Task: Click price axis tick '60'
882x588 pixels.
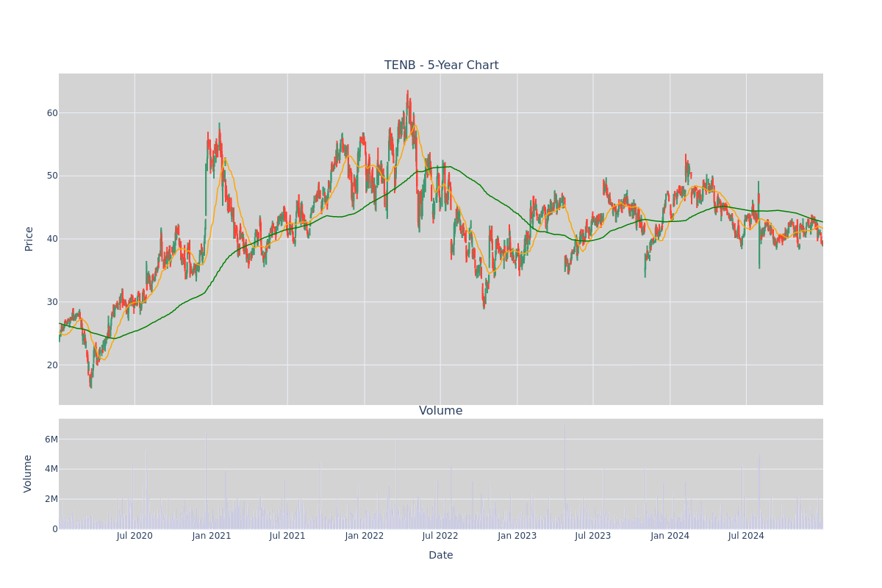Action: (52, 113)
